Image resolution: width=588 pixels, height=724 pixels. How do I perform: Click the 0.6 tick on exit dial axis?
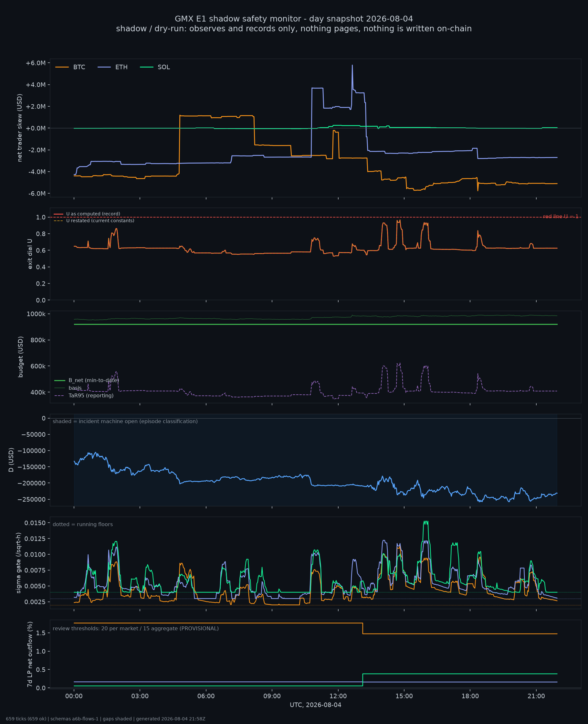click(41, 250)
